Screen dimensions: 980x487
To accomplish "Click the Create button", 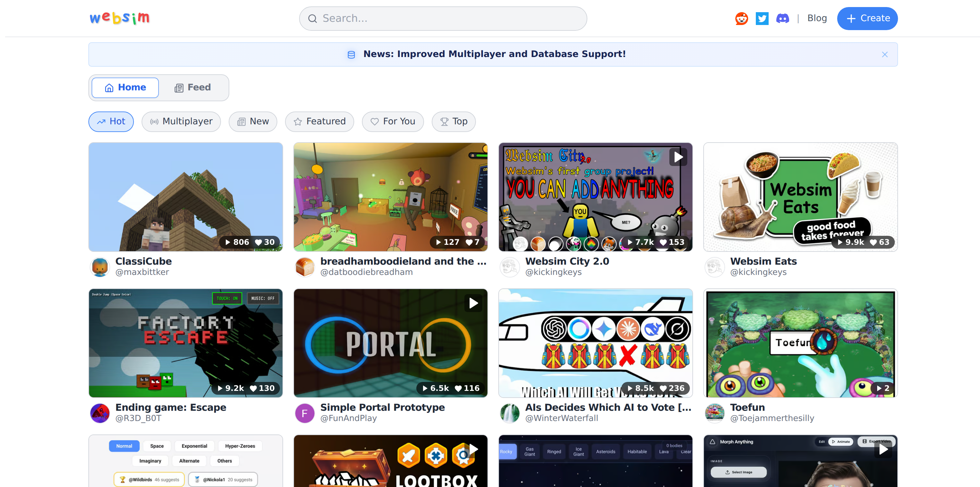I will point(867,18).
